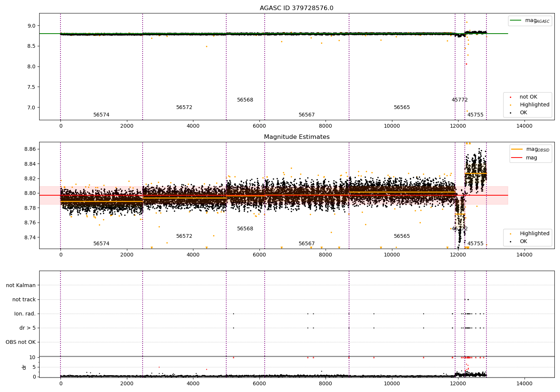Click the 'Ion. rad.' y-axis label
Viewport: 560px width, 392px height.
coord(25,314)
